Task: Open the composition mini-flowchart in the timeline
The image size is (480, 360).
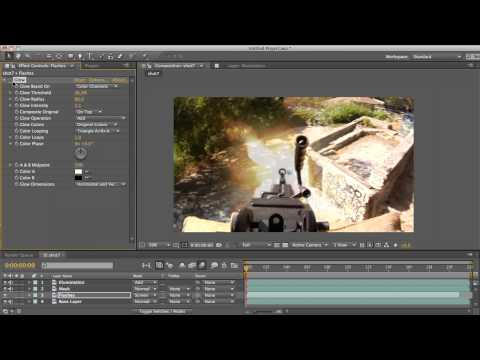Action: point(146,265)
